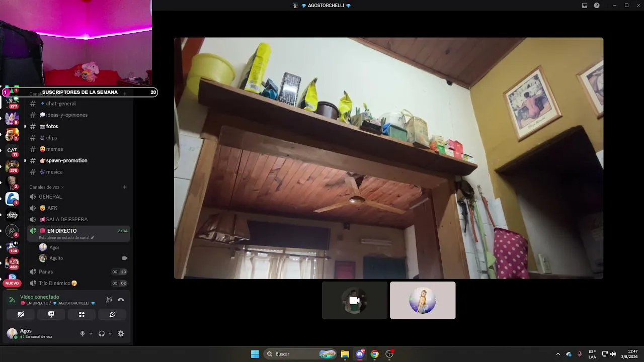The image size is (644, 362).
Task: Open user settings gear
Action: pos(121,333)
